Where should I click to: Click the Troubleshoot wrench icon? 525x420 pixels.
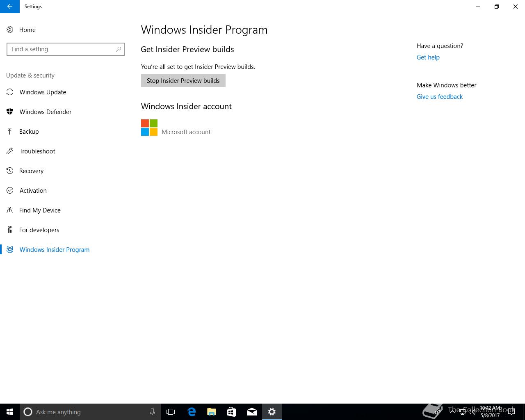10,151
